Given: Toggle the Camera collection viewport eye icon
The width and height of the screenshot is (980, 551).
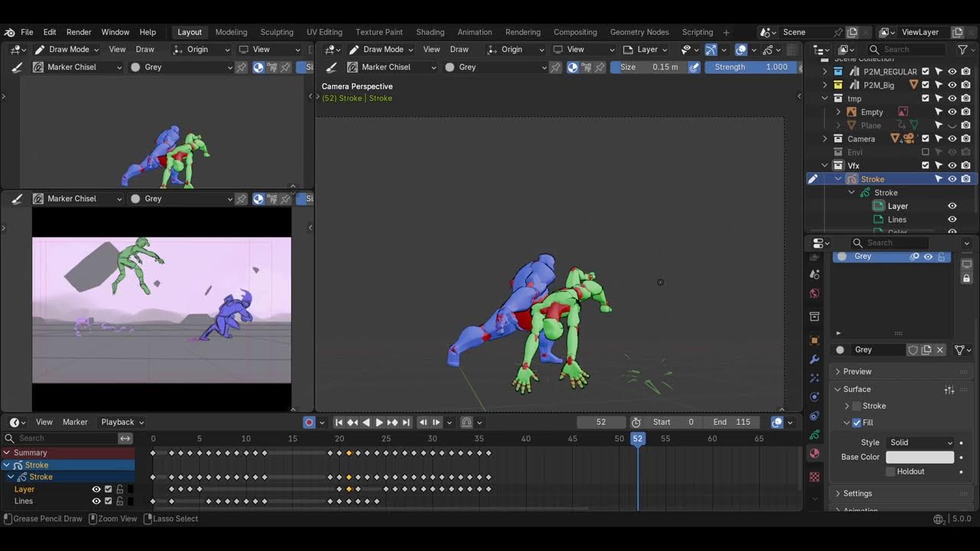Looking at the screenshot, I should point(952,139).
